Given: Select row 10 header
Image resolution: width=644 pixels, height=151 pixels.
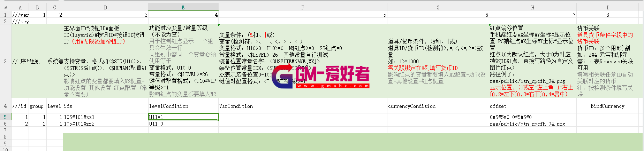Looking at the screenshot, I should (x=5, y=149).
